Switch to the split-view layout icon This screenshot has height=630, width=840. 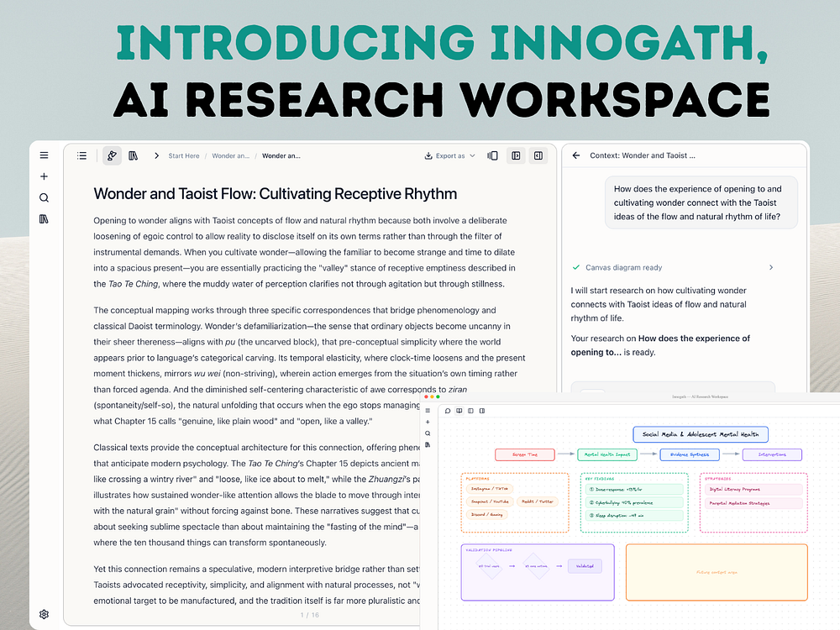(x=492, y=155)
